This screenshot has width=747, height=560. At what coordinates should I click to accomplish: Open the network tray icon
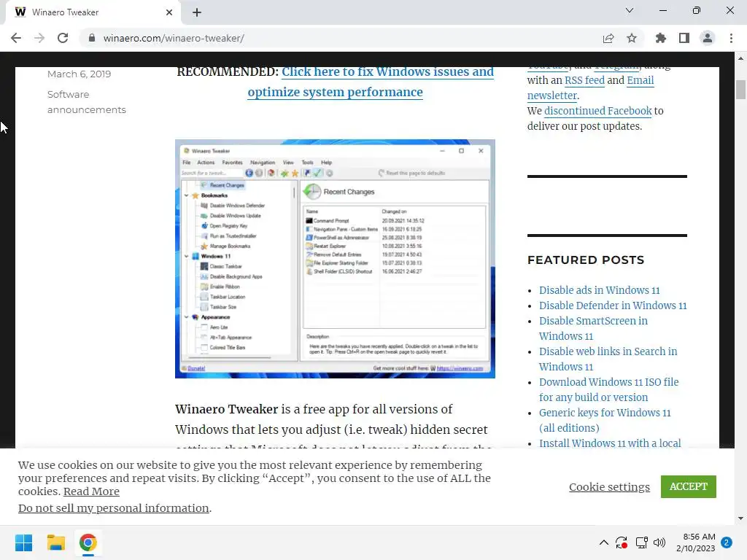point(642,542)
